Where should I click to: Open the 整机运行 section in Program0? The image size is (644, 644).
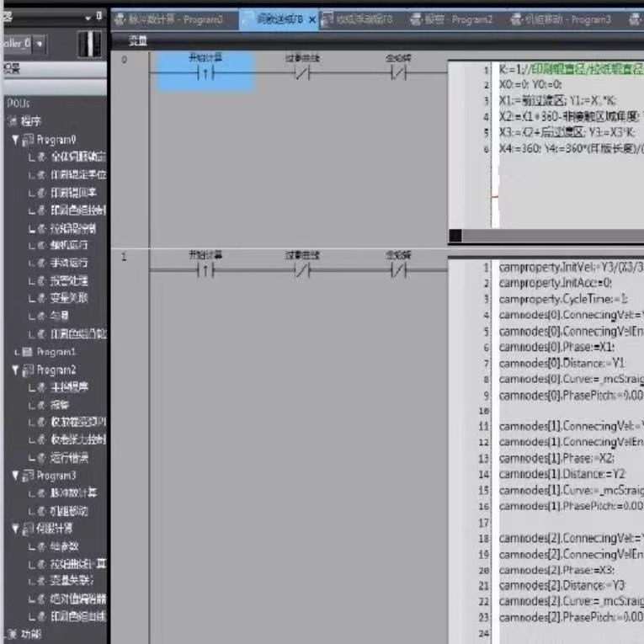pyautogui.click(x=68, y=245)
